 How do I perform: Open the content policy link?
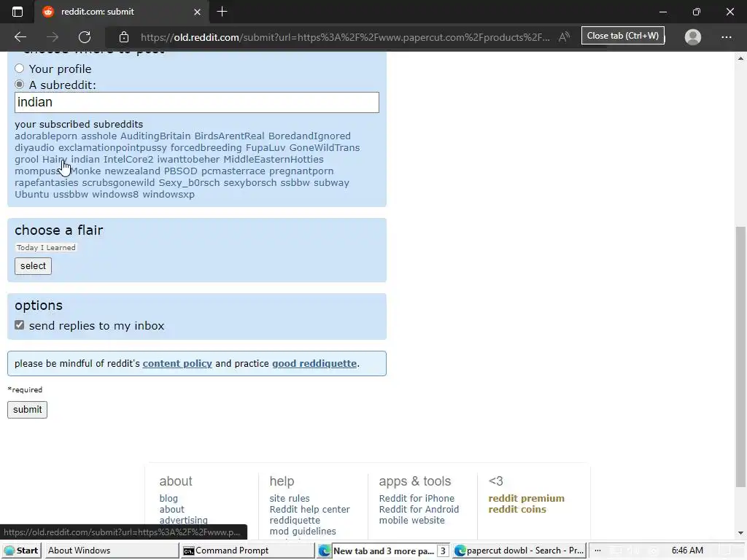coord(177,363)
